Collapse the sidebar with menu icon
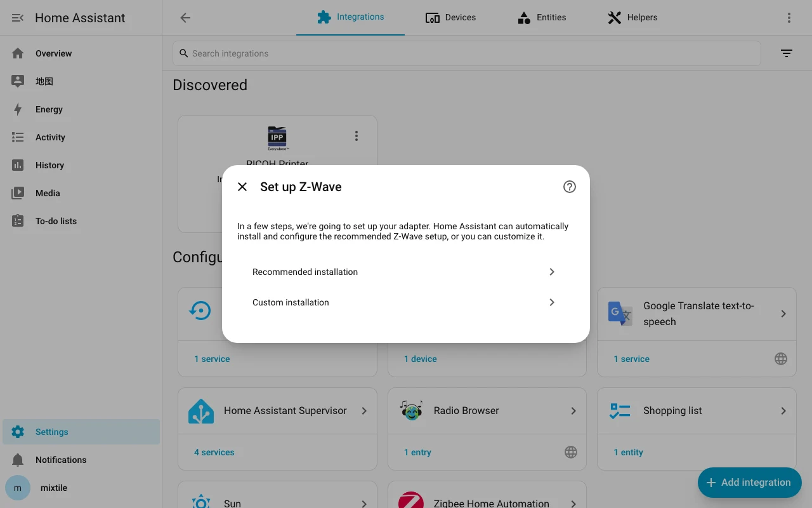This screenshot has width=812, height=508. click(x=18, y=18)
